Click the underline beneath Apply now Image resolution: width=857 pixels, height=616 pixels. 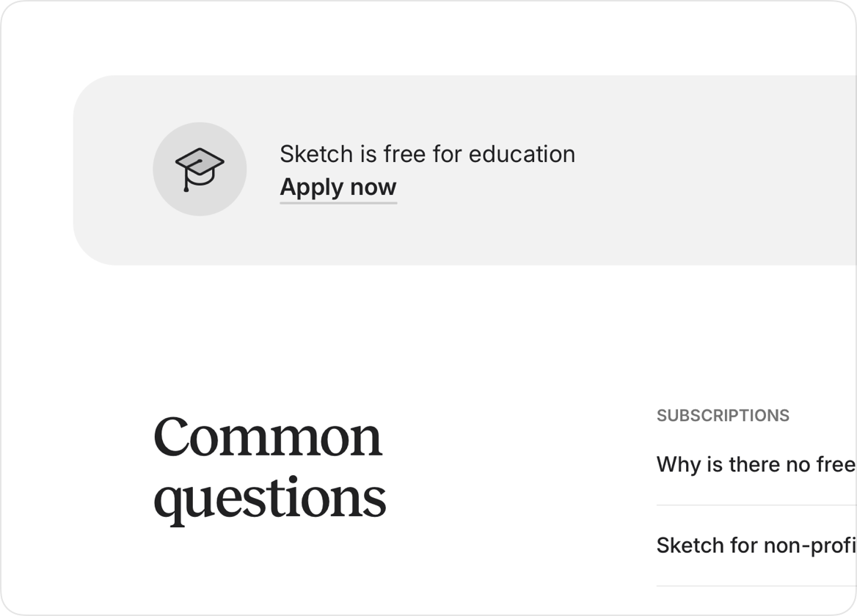[x=338, y=202]
